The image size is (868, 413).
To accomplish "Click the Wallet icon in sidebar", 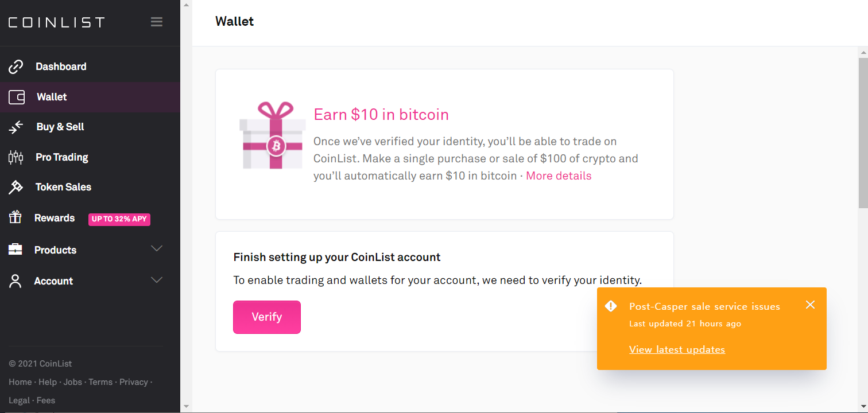I will click(17, 97).
